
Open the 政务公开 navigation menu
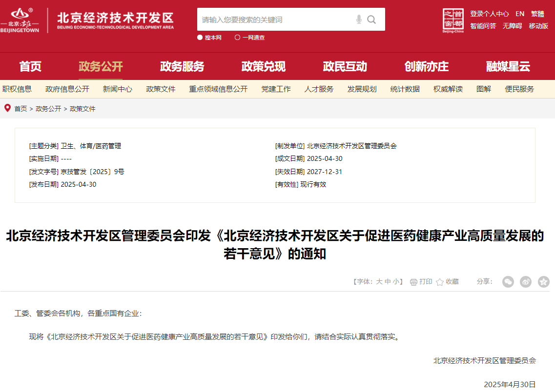101,66
